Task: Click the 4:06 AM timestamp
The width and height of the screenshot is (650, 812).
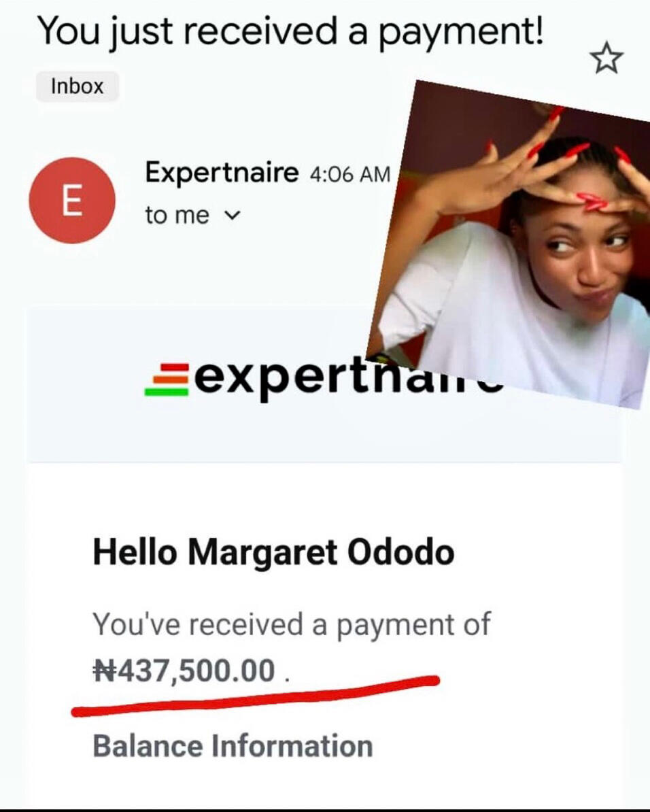Action: tap(349, 175)
